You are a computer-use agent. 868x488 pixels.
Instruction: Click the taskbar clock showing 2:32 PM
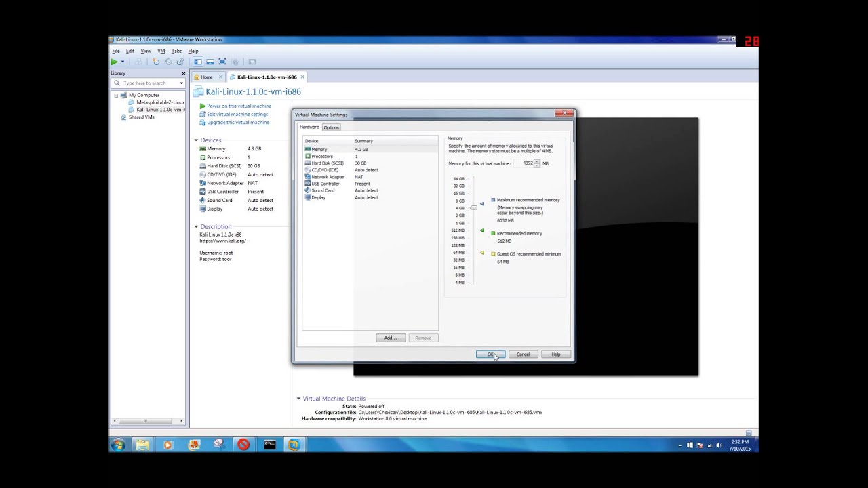coord(740,445)
